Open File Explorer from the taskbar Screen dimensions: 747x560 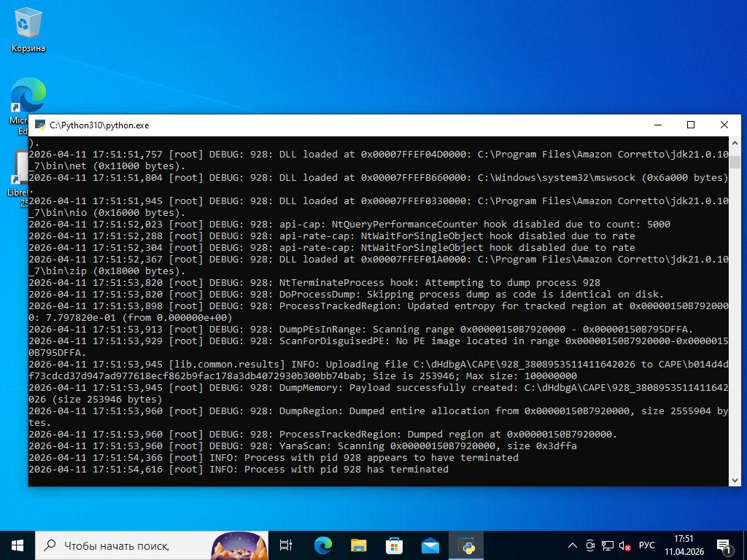point(358,545)
